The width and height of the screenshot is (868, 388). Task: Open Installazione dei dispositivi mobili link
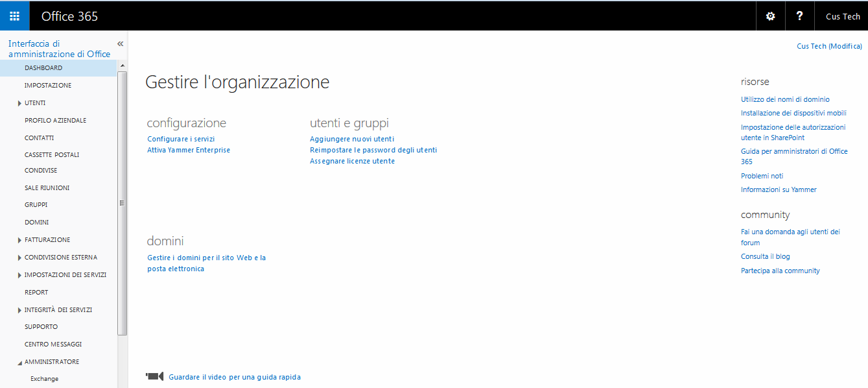793,113
